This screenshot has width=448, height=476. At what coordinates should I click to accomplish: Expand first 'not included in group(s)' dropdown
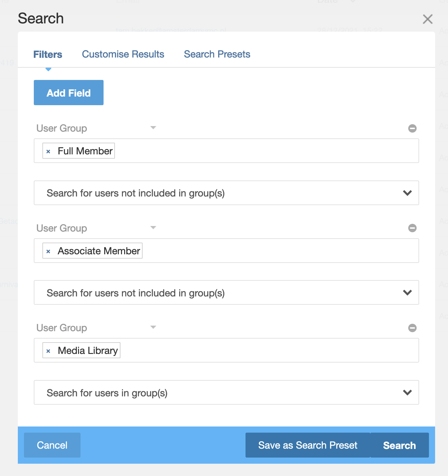tap(226, 193)
